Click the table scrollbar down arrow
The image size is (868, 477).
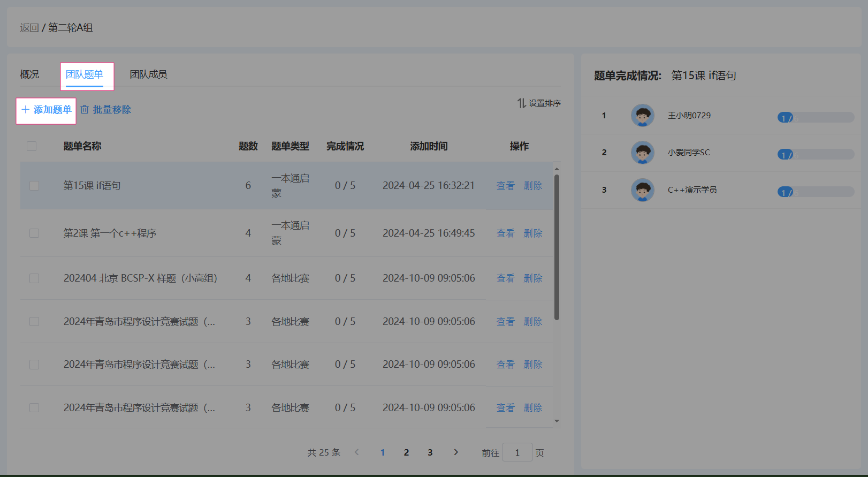(557, 421)
